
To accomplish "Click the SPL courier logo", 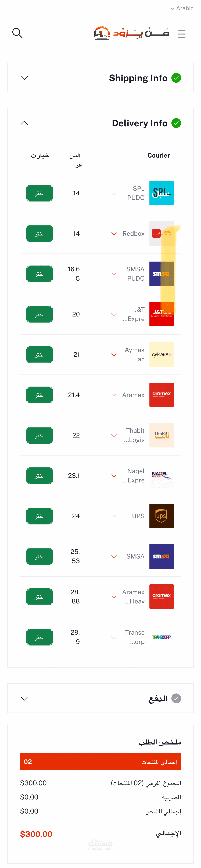I will [162, 193].
